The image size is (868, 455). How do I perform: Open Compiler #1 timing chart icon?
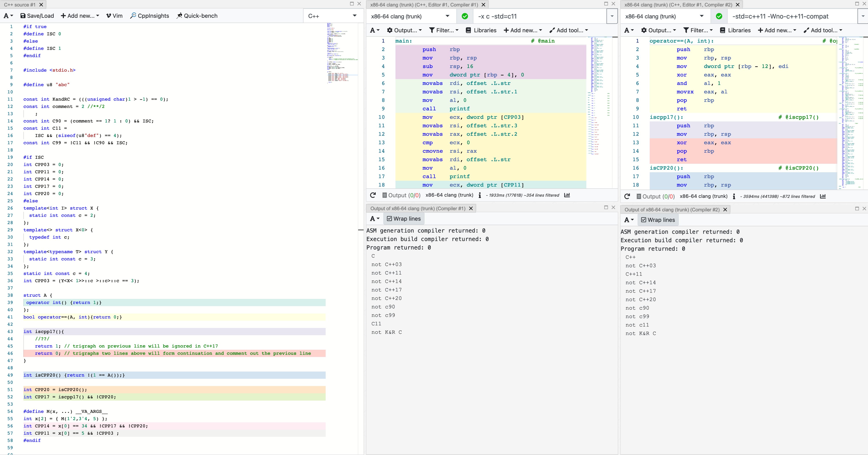coord(567,195)
